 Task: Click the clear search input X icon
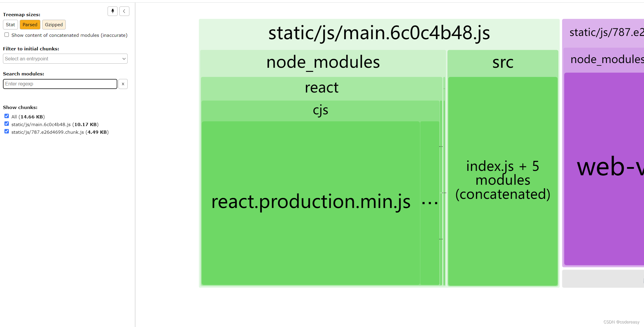(x=123, y=84)
